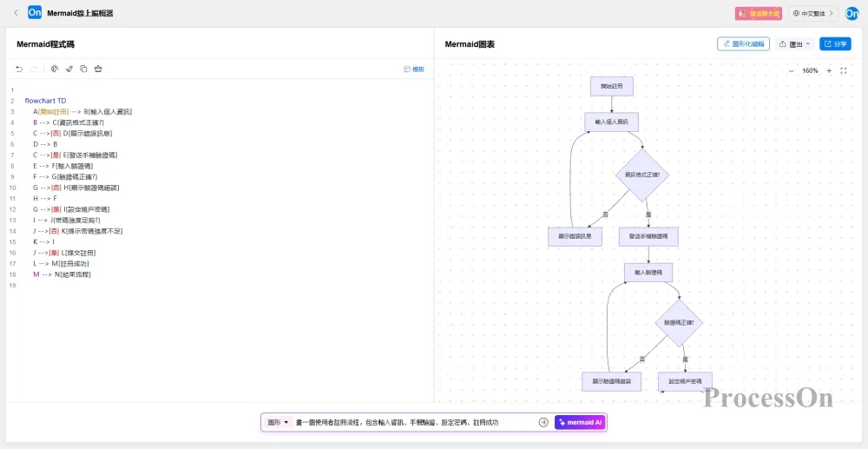Click the undo arrow icon
Image resolution: width=868 pixels, height=449 pixels.
(19, 69)
